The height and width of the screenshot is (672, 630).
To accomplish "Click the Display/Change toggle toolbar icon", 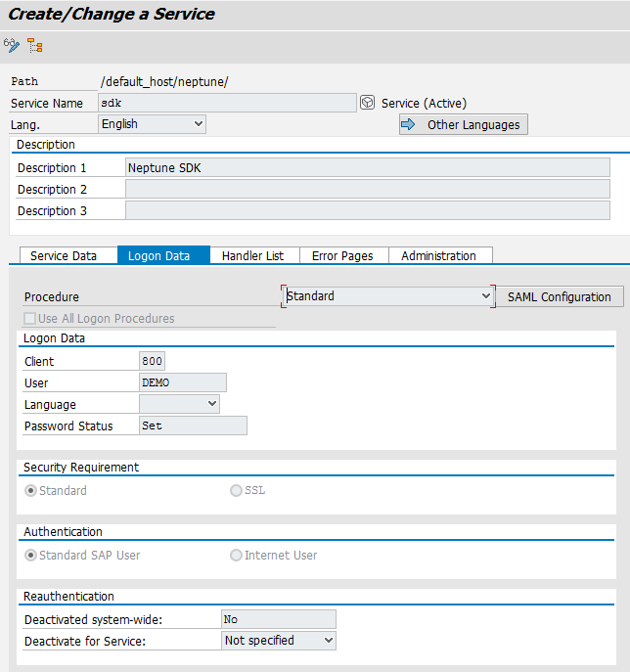I will click(x=12, y=45).
